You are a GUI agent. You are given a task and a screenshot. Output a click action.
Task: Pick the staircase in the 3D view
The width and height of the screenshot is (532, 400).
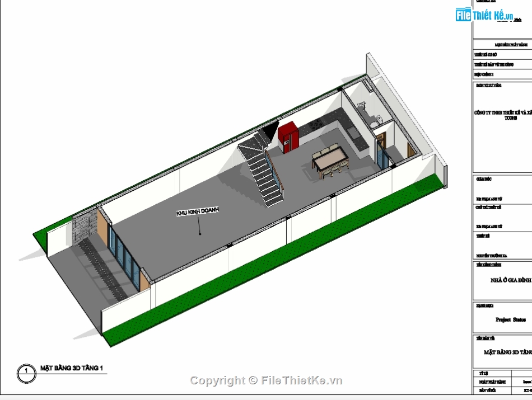coord(263,167)
